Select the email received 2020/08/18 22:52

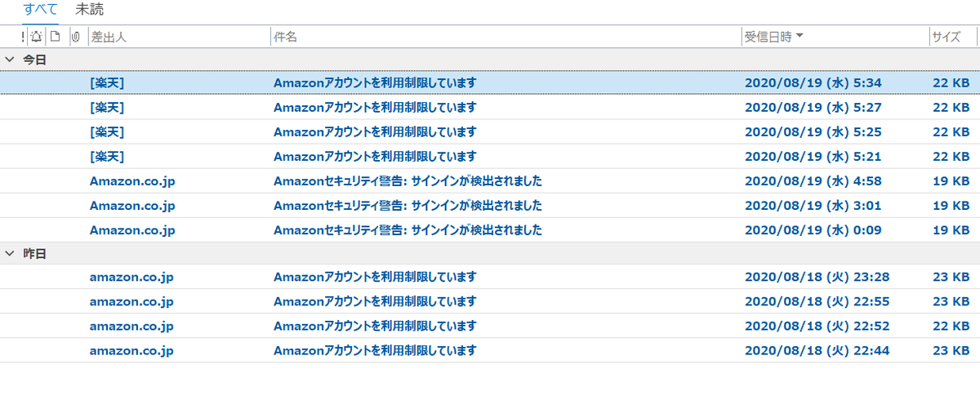(490, 326)
